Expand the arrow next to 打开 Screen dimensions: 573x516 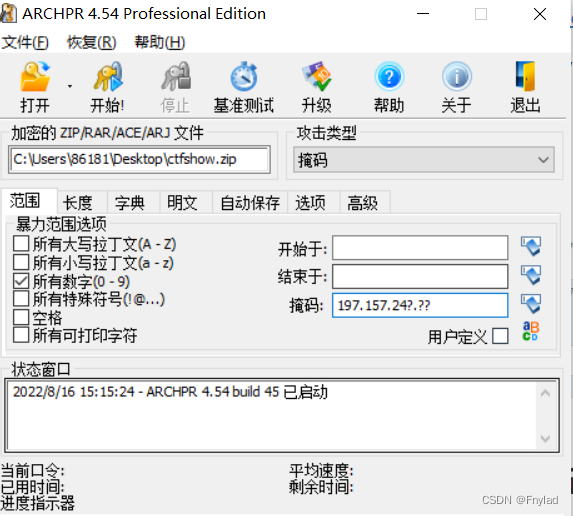(70, 87)
